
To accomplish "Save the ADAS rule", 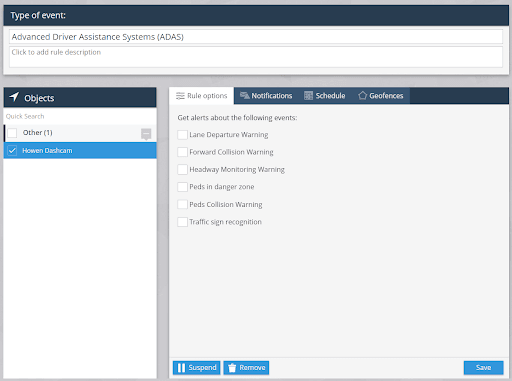I will click(483, 368).
